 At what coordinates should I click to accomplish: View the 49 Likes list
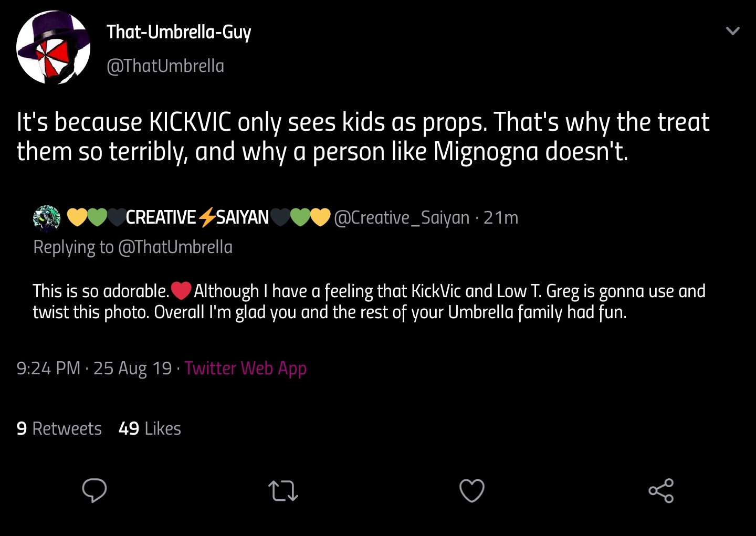[150, 429]
